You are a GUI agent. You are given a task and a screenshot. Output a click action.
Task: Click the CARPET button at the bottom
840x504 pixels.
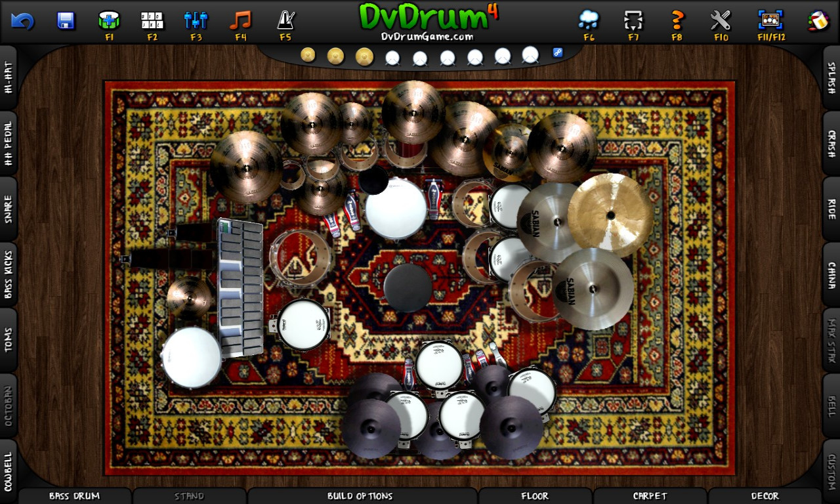(x=650, y=496)
